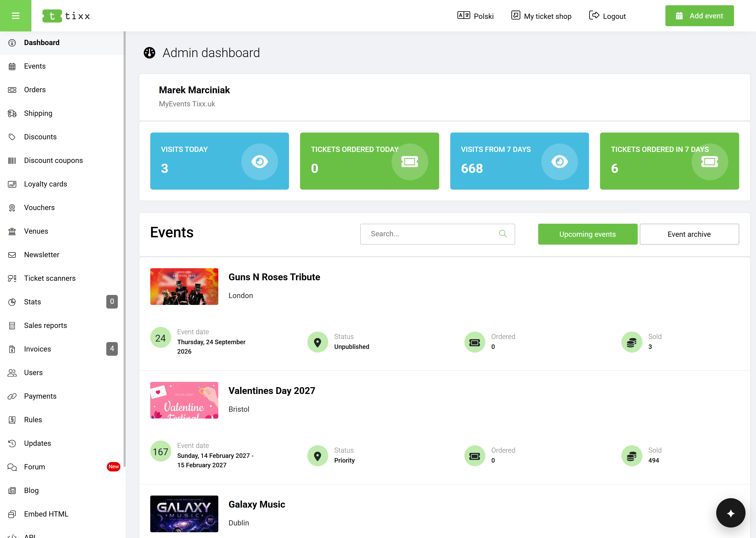The image size is (756, 538).
Task: Click the sidebar vertical scrollbar
Action: pyautogui.click(x=124, y=249)
